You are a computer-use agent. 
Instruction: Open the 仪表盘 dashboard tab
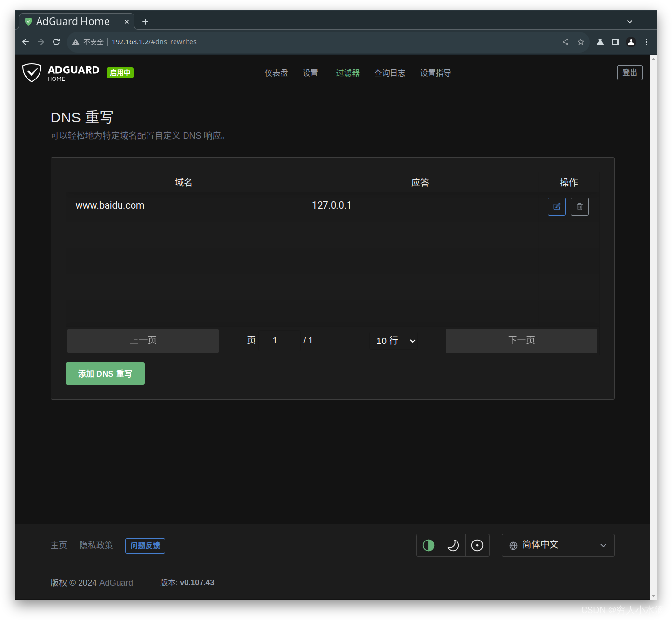[276, 73]
